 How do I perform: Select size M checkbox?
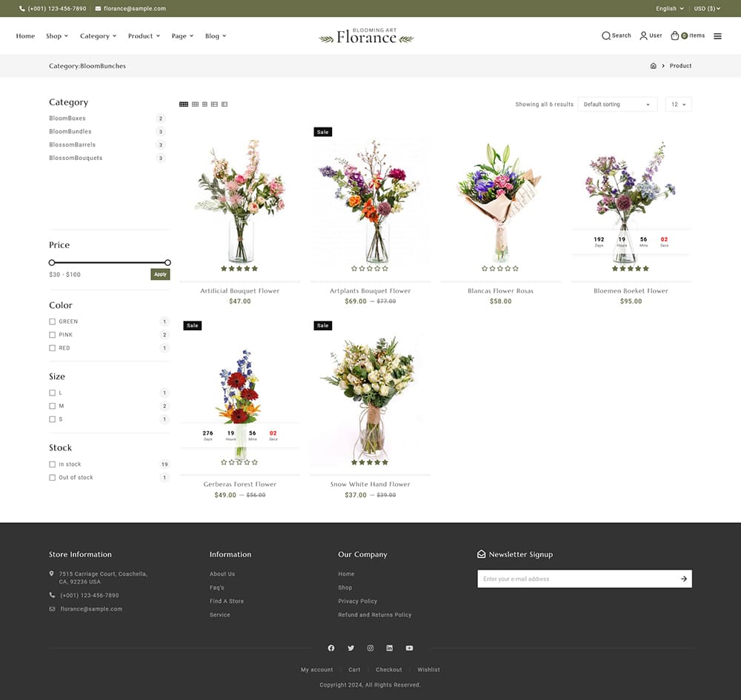(x=53, y=406)
